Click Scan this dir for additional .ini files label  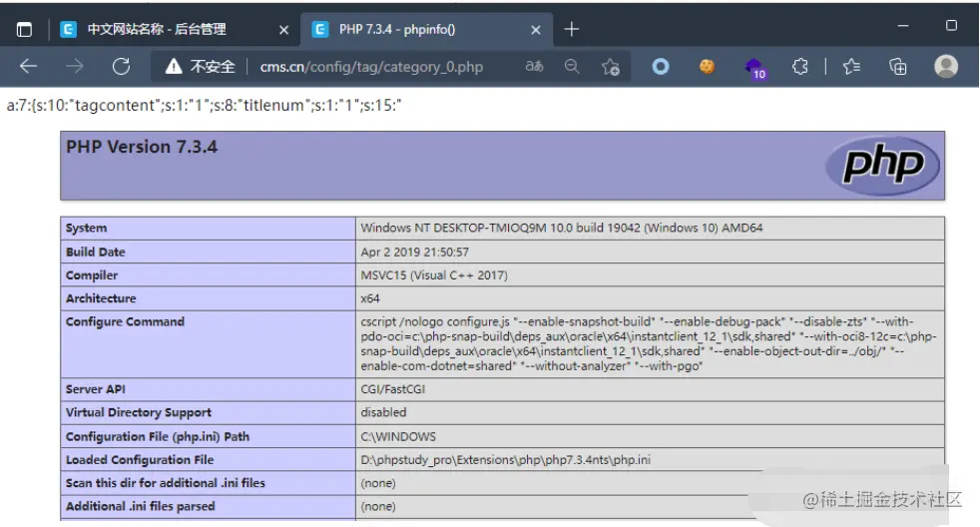pyautogui.click(x=166, y=483)
